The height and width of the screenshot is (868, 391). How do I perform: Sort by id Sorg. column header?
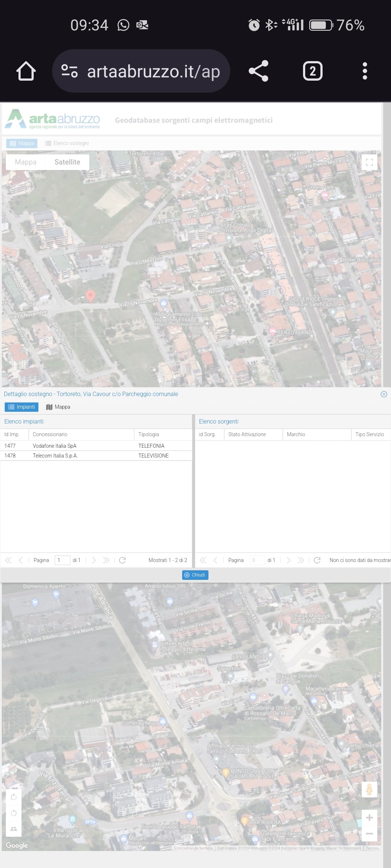coord(210,434)
